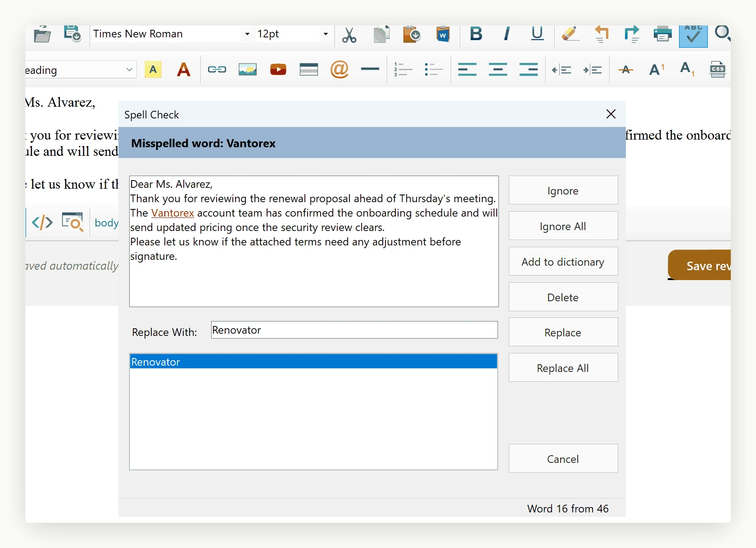Click the Ignore All button
The image size is (756, 548).
[563, 226]
